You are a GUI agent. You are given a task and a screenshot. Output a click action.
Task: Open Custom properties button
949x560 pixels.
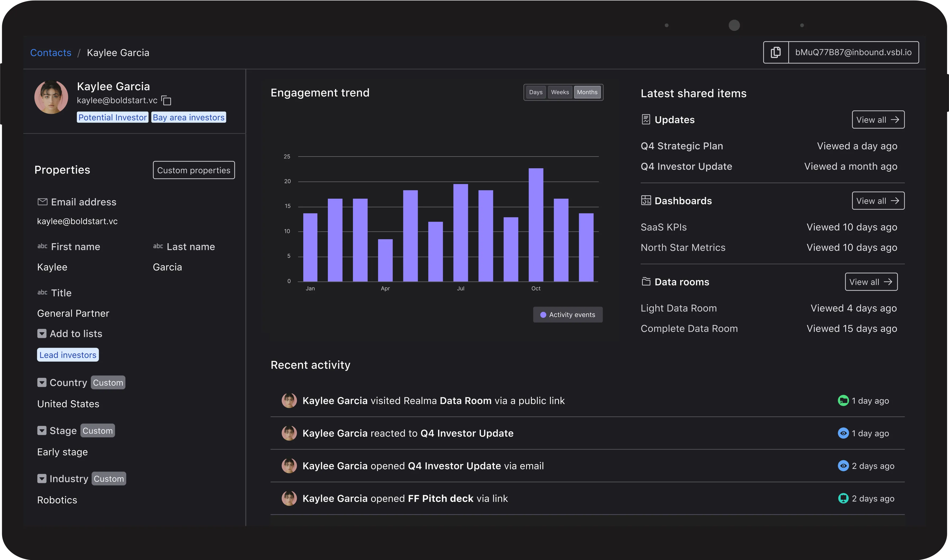(193, 170)
